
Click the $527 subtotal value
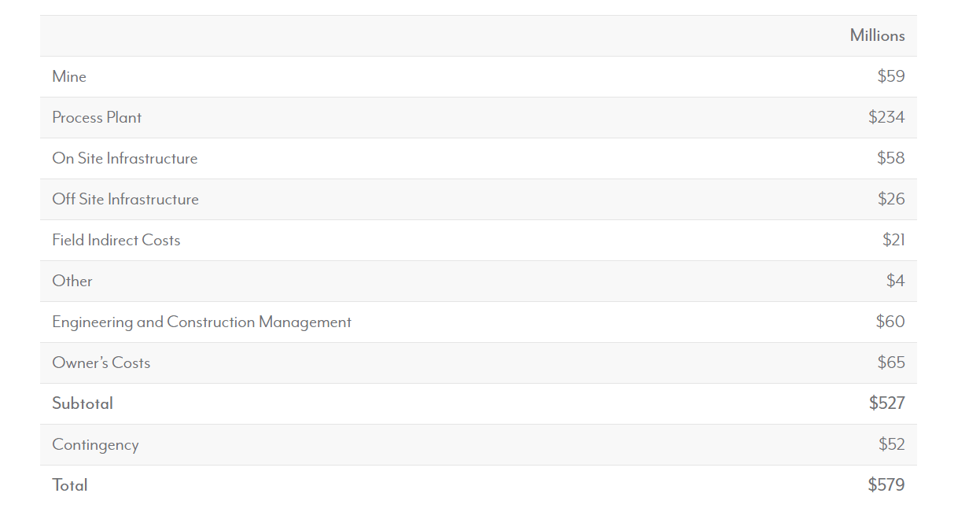point(887,403)
